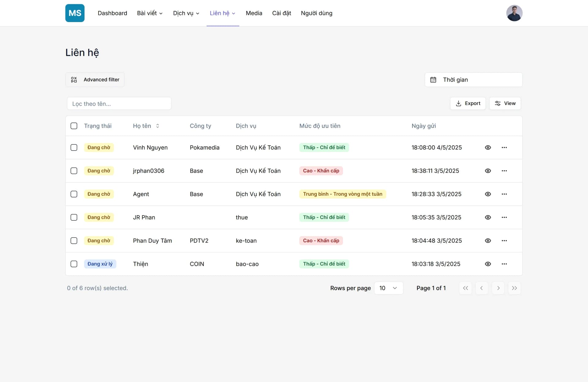Select the checkbox on Agent's row

pyautogui.click(x=74, y=194)
